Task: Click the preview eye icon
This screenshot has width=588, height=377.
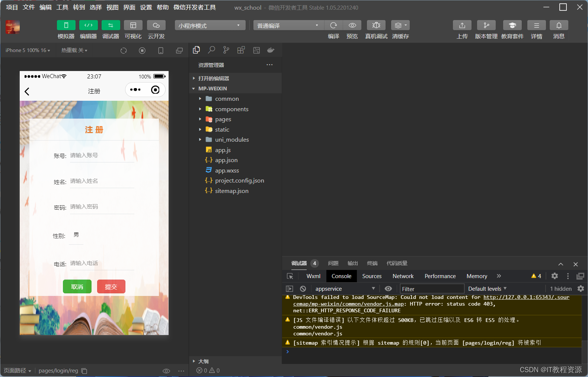Action: [x=352, y=25]
